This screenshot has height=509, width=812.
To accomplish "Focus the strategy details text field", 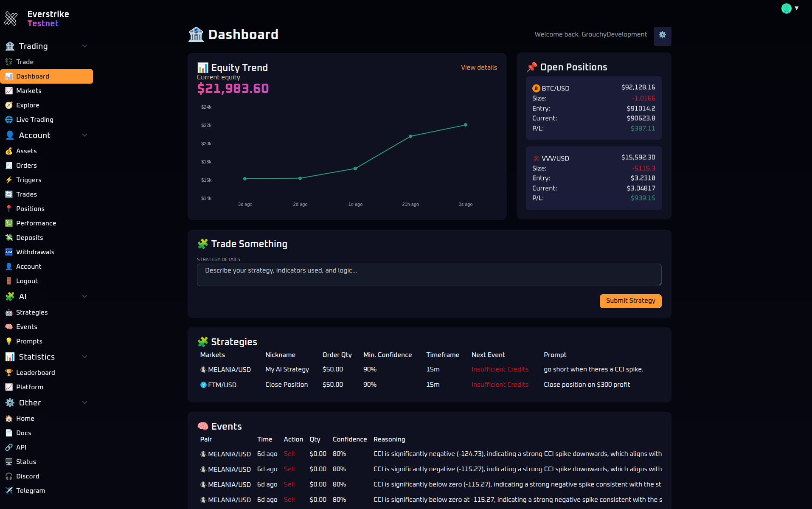I will (429, 275).
